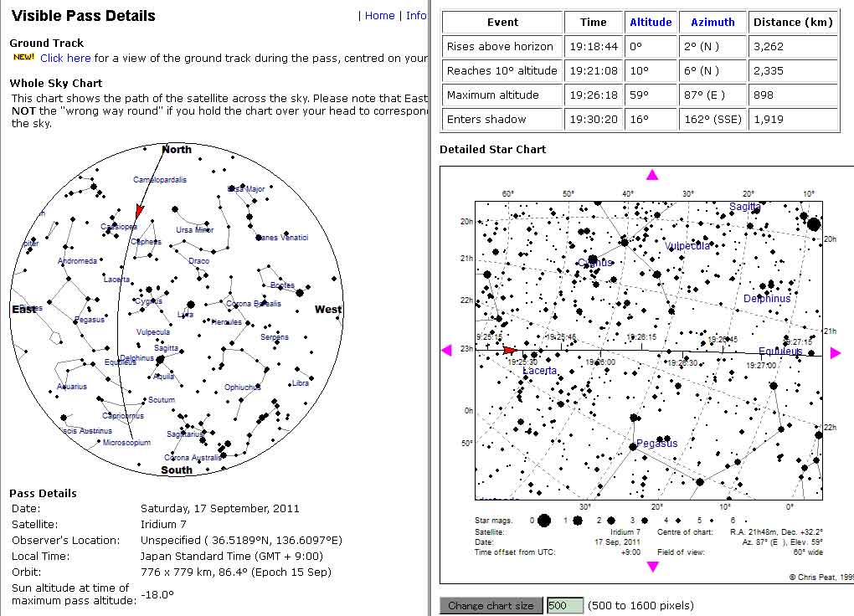Click the whole sky chart image
The height and width of the screenshot is (616, 854).
pos(177,310)
